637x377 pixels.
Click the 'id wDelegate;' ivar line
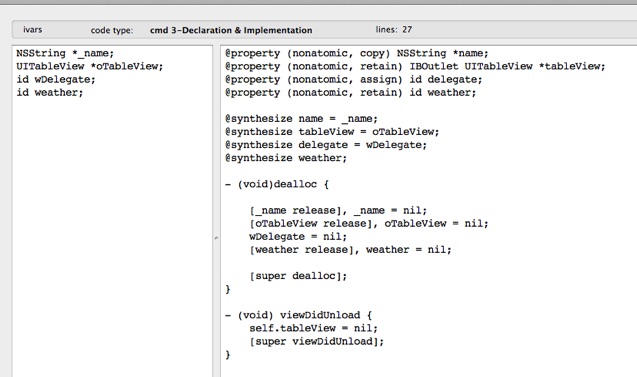click(x=56, y=79)
